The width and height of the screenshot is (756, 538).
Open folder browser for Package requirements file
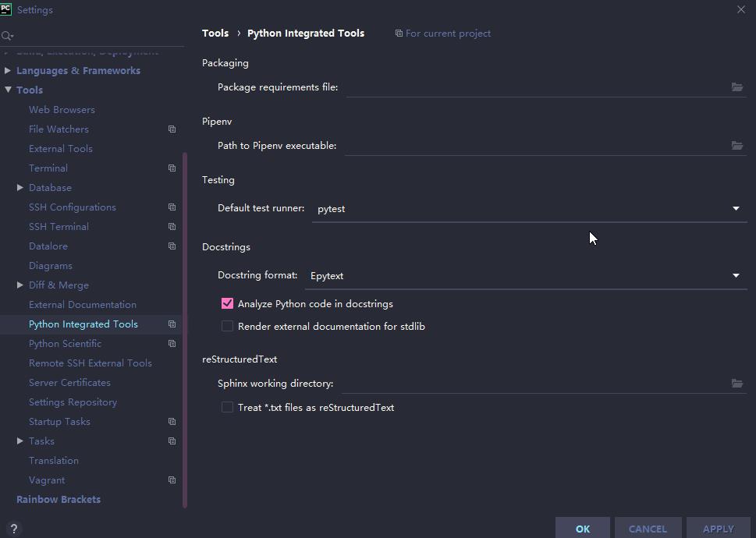click(x=736, y=87)
